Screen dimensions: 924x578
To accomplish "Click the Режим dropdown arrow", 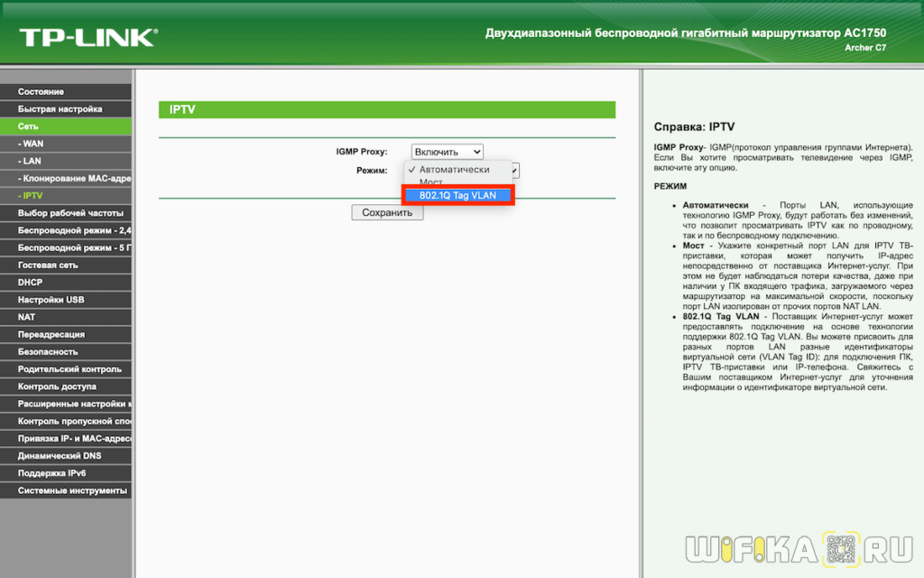I will (515, 171).
